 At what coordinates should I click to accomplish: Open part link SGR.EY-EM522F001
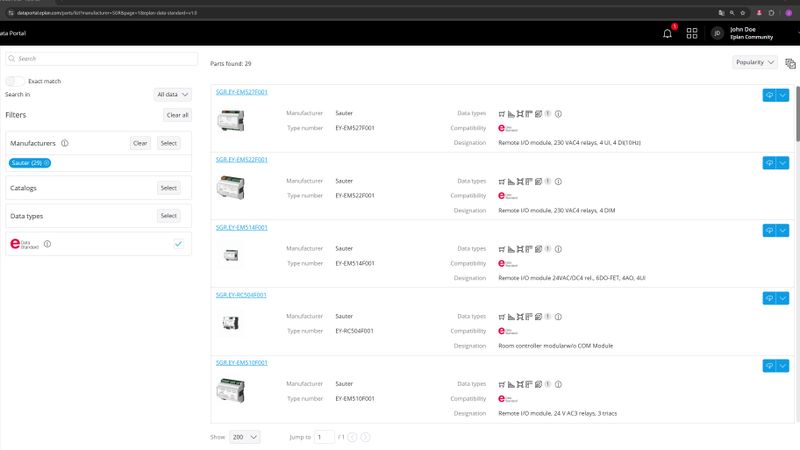241,160
